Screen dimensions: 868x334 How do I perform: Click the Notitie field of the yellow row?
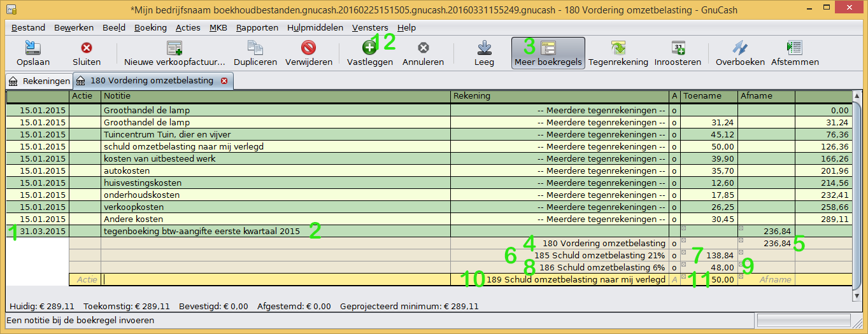pos(275,279)
